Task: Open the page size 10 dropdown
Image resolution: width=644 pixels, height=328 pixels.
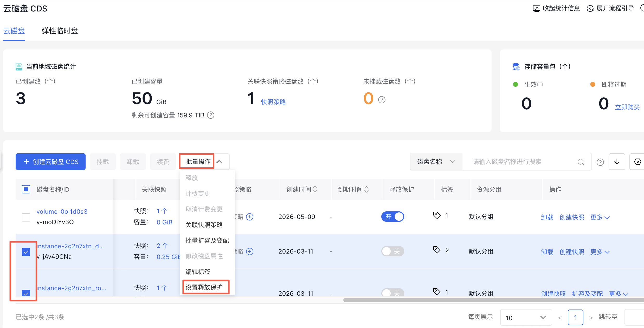Action: coord(526,317)
